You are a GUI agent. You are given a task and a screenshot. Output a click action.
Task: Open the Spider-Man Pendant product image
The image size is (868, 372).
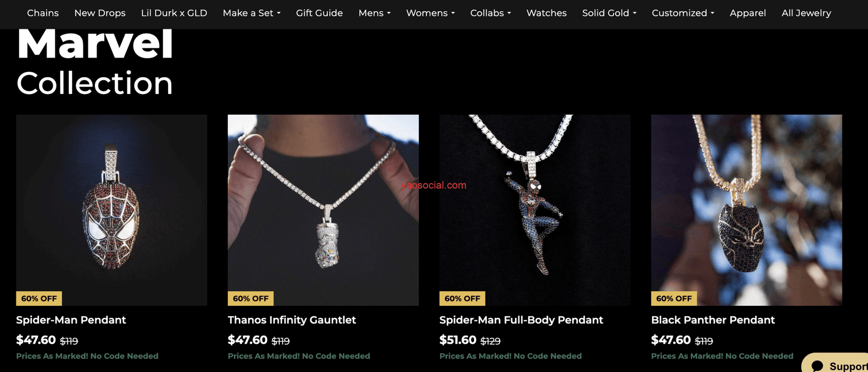click(x=111, y=210)
